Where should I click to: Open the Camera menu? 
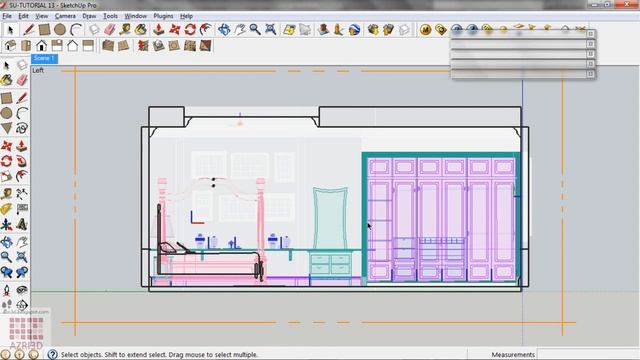tap(65, 16)
